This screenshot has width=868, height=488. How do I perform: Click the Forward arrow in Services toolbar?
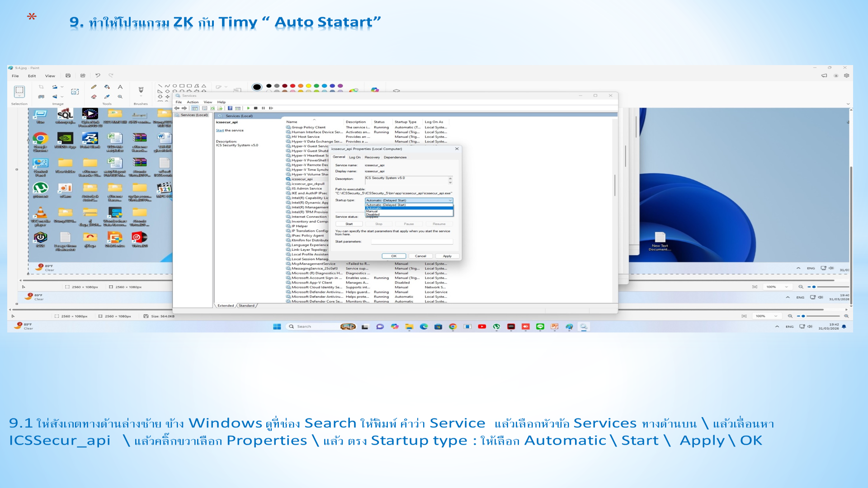click(184, 108)
